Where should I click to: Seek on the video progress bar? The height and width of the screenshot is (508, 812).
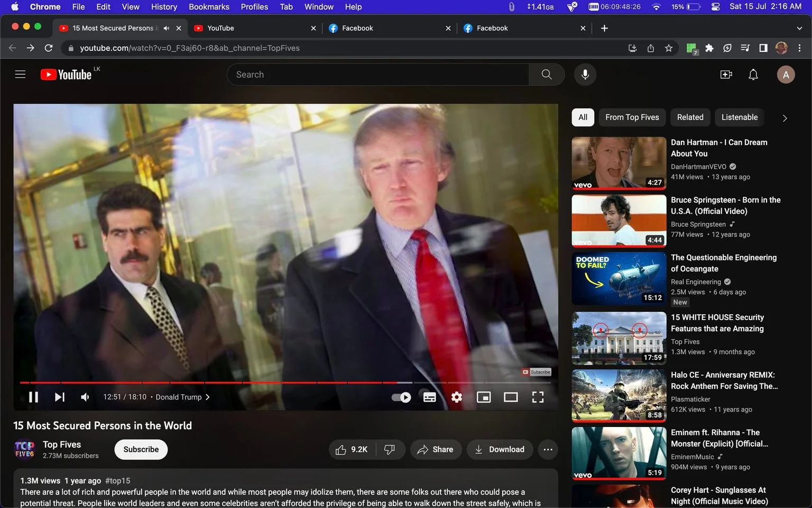285,382
